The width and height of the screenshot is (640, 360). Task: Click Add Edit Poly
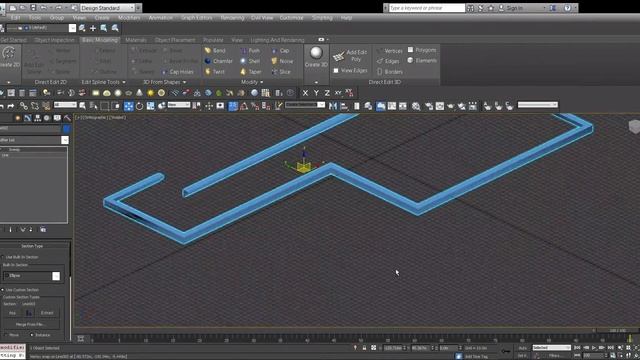pos(349,56)
